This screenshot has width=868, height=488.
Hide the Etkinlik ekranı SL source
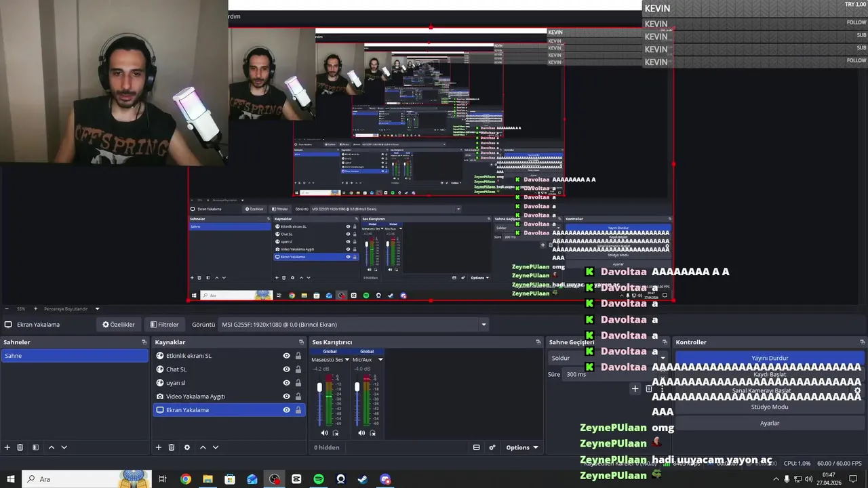click(x=286, y=356)
